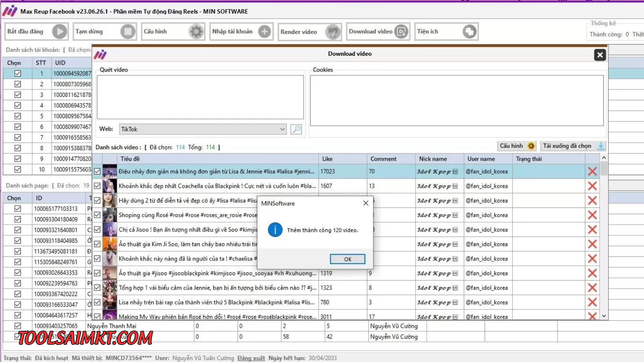Uncheck the 'Điệu nhảy đơn giản' video checkbox
Screen dimensions: 644x362
point(97,171)
